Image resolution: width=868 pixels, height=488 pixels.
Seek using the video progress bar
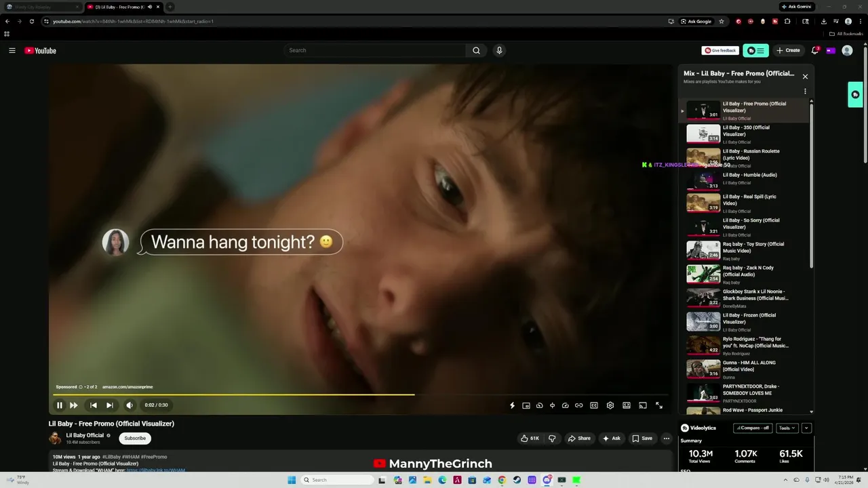(x=361, y=394)
